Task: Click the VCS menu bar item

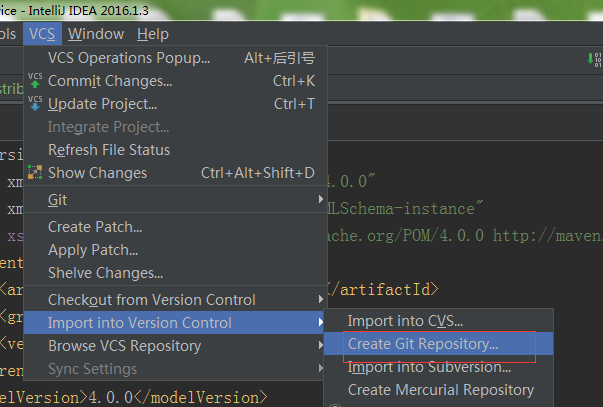Action: pos(42,34)
